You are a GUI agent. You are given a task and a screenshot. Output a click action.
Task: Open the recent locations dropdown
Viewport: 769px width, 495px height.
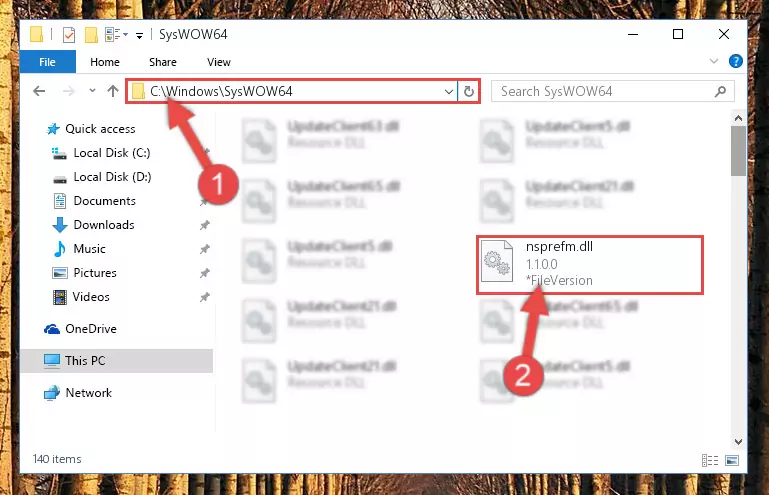coord(92,91)
